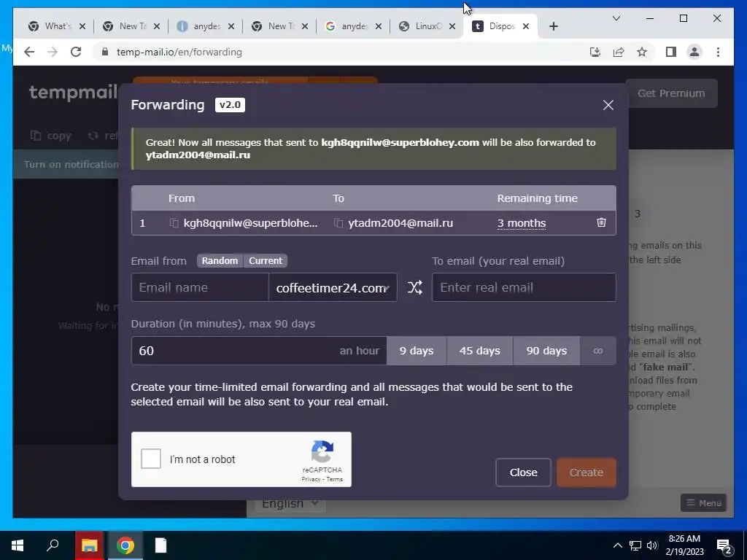Open a new browser tab
The width and height of the screenshot is (747, 560).
coord(553,26)
